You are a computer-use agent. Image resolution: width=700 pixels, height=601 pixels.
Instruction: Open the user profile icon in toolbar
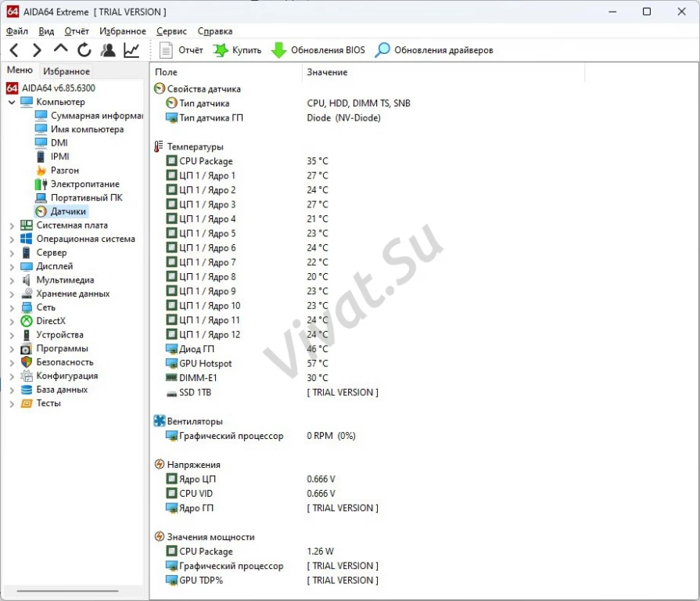point(108,50)
